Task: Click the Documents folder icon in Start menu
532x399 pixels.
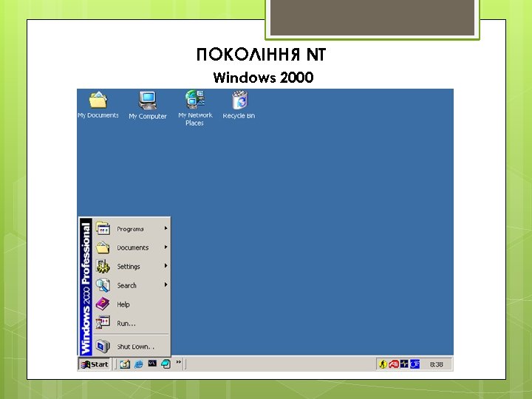Action: 103,248
